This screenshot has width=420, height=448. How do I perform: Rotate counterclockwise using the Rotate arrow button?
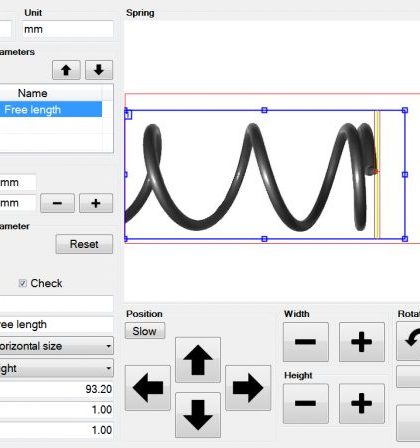pos(408,341)
